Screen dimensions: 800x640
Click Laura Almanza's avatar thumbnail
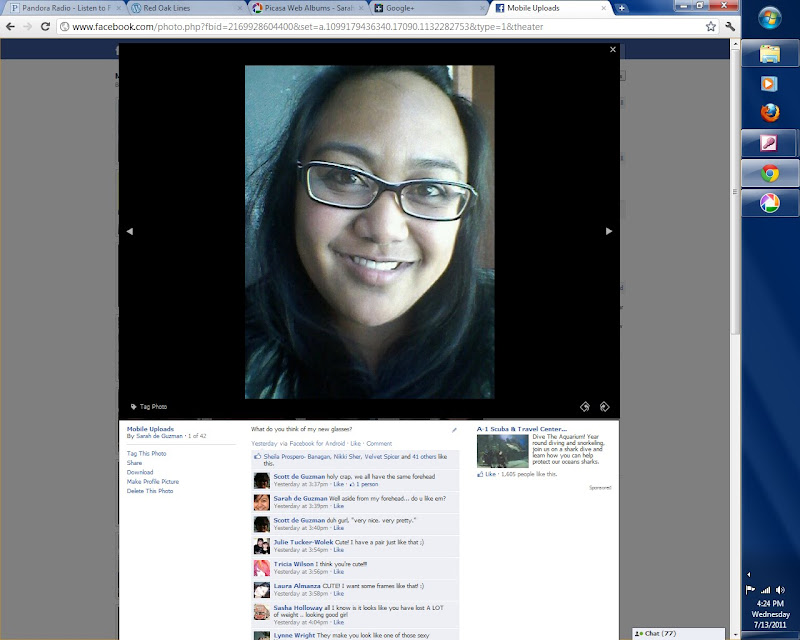[x=262, y=590]
